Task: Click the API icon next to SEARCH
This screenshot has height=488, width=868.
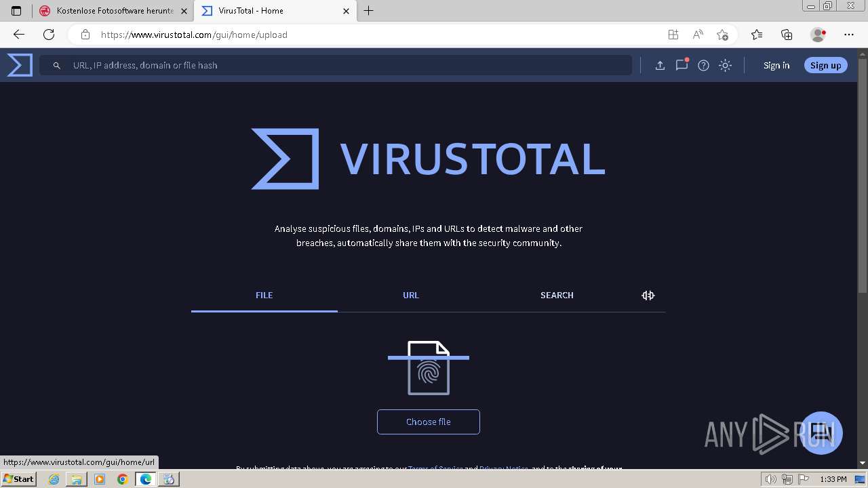Action: pyautogui.click(x=648, y=296)
